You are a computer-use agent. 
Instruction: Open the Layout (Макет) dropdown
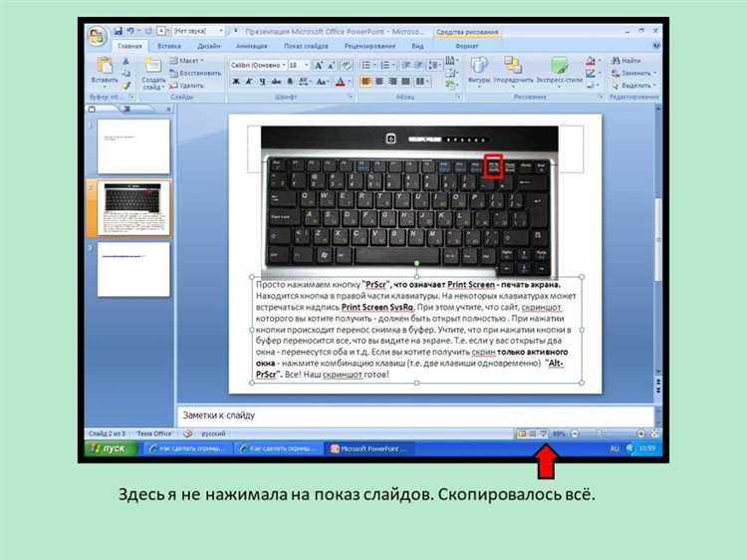187,61
